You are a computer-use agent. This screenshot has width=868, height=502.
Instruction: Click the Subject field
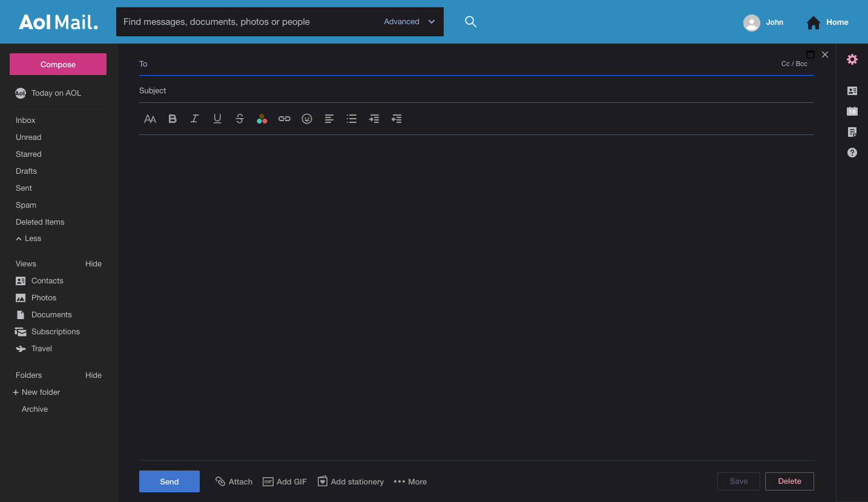(476, 91)
